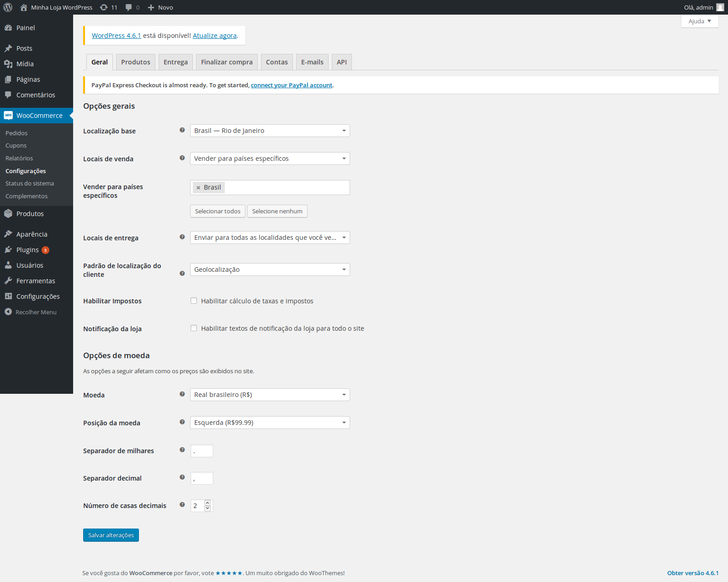Viewport: 728px width, 582px height.
Task: Click the home icon beside Minha Loja WordPress
Action: 24,7
